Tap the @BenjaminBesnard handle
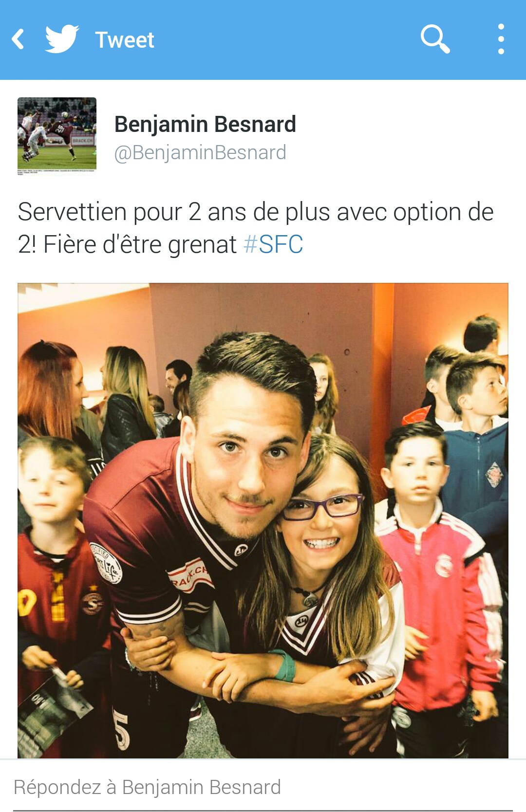 200,152
